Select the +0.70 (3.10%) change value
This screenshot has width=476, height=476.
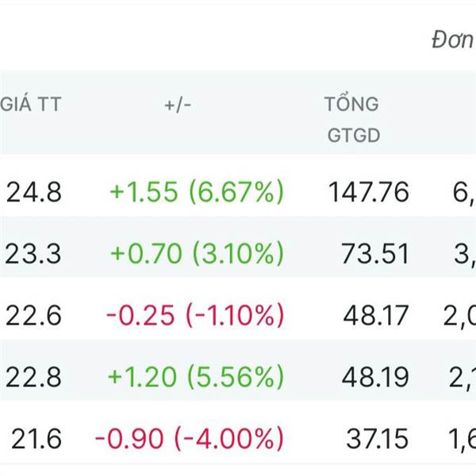click(198, 253)
